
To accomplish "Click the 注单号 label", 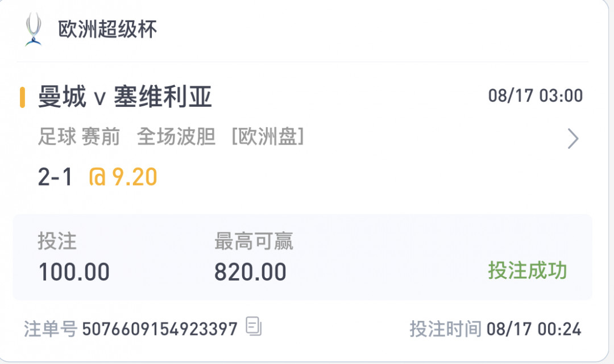I will pyautogui.click(x=51, y=329).
